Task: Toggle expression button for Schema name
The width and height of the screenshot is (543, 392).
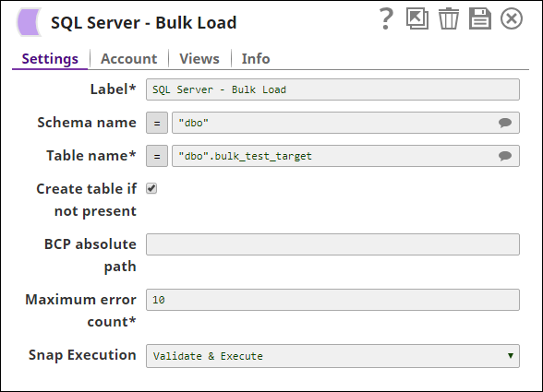Action: pos(157,123)
